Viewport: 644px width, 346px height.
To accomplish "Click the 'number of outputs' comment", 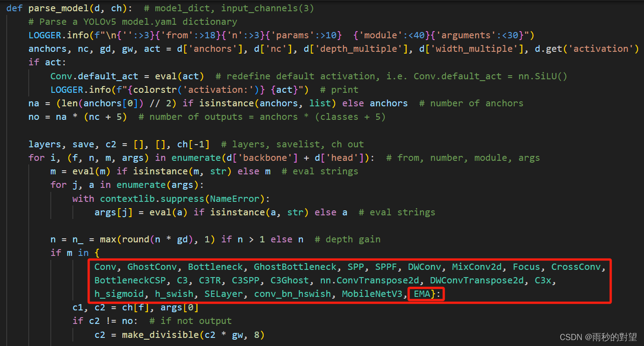I will [x=262, y=117].
